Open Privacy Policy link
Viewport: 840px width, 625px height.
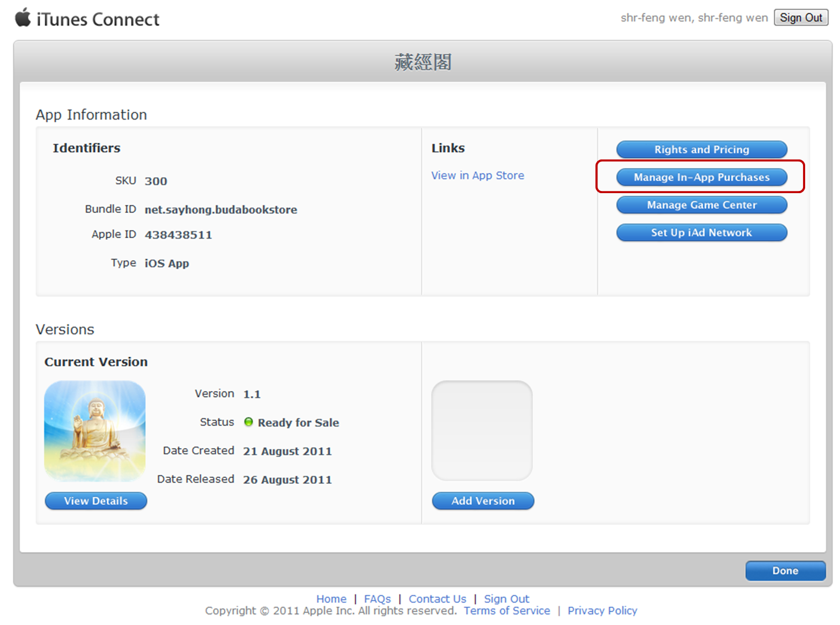(602, 611)
